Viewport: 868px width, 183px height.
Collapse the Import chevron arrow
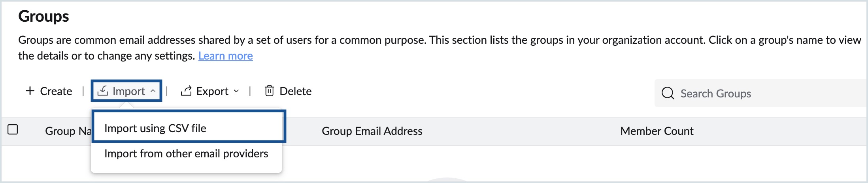[x=153, y=91]
